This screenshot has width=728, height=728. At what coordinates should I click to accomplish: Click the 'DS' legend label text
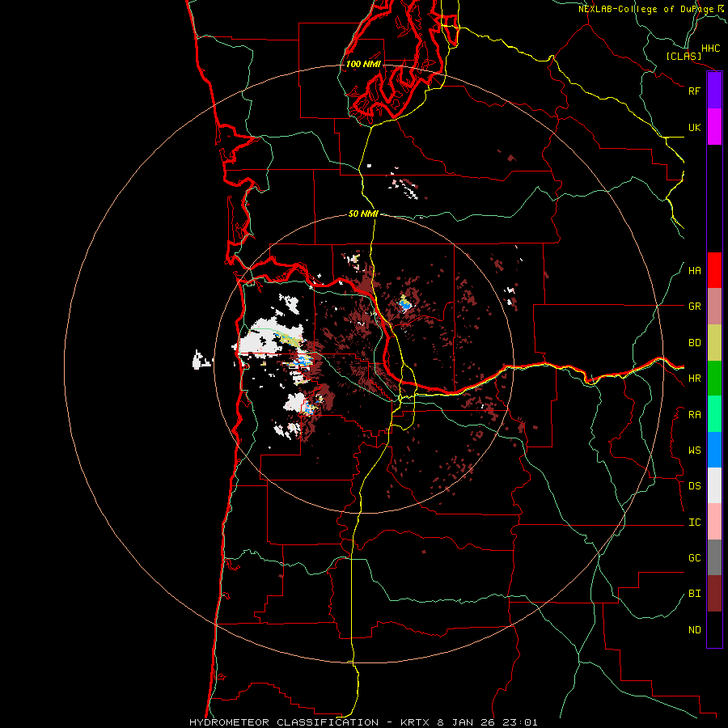point(694,486)
